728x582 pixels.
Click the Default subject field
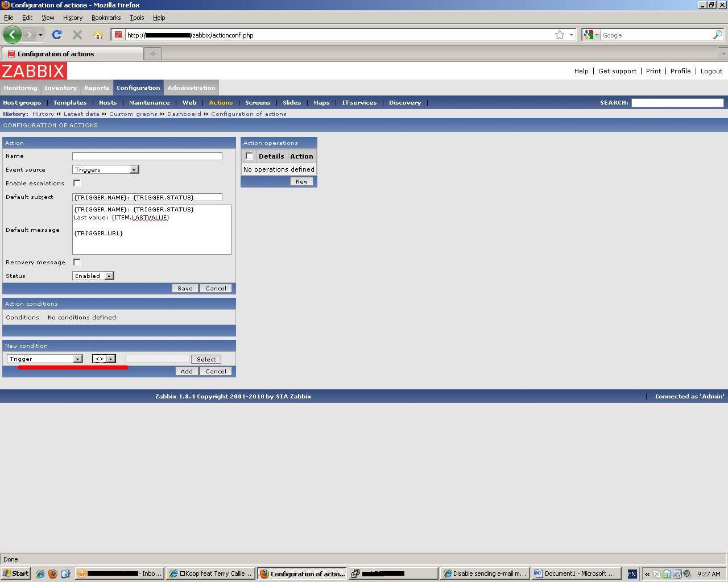point(147,197)
